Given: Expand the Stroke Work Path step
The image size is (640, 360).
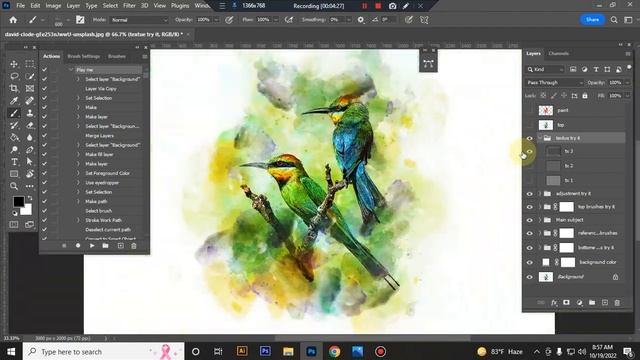Looking at the screenshot, I should pyautogui.click(x=78, y=220).
